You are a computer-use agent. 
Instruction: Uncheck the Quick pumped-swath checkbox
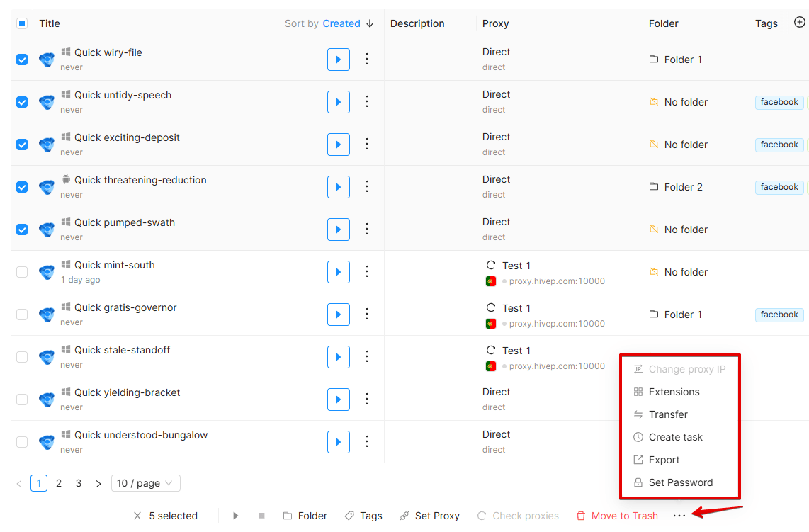pos(22,229)
